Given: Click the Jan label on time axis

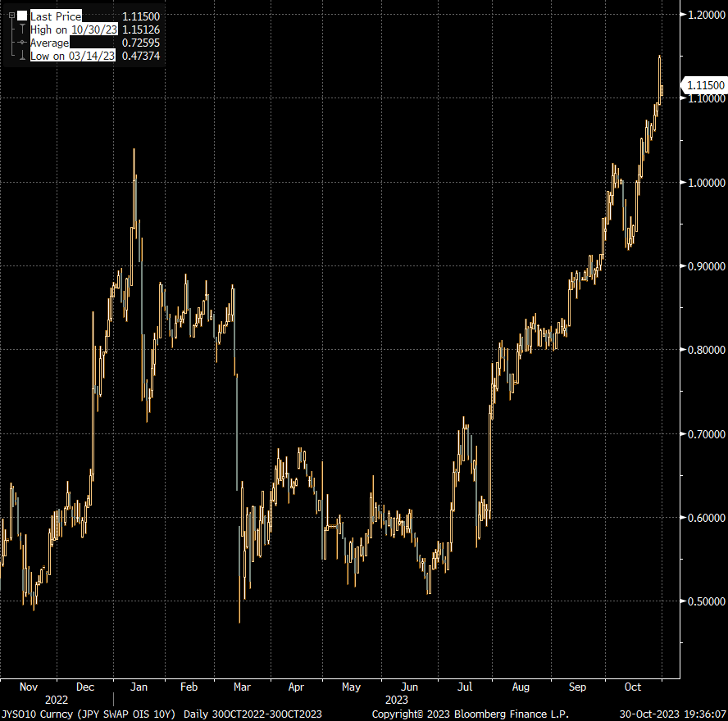Looking at the screenshot, I should coord(139,687).
